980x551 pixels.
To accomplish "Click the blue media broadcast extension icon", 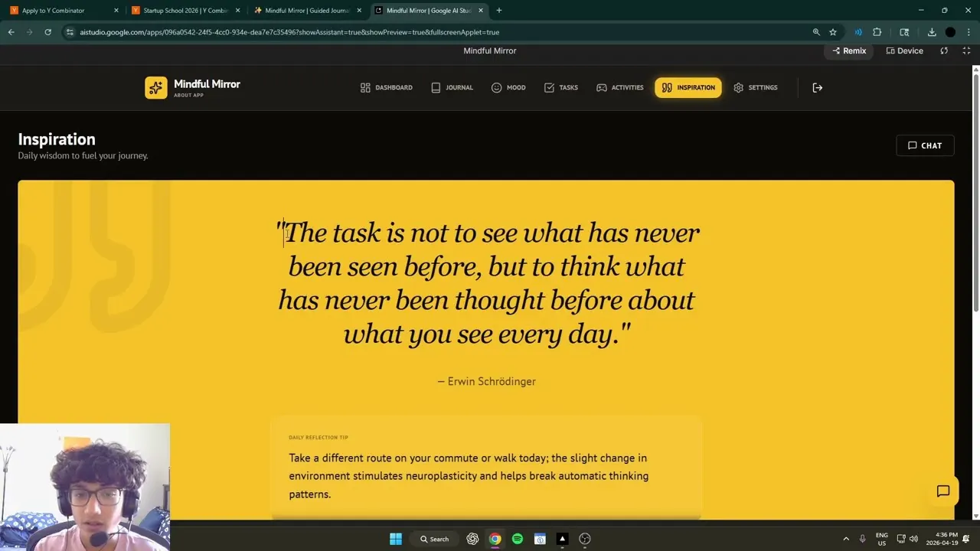I will [x=858, y=32].
